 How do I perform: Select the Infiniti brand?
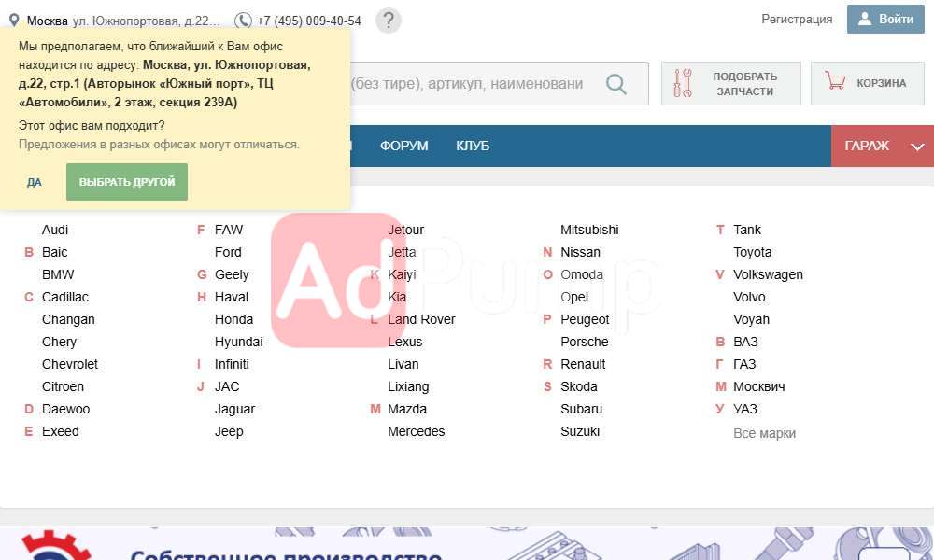pos(232,364)
